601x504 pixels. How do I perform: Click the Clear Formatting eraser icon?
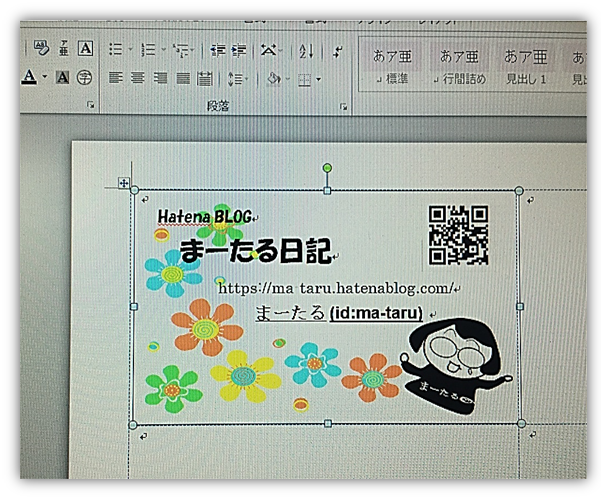click(41, 48)
